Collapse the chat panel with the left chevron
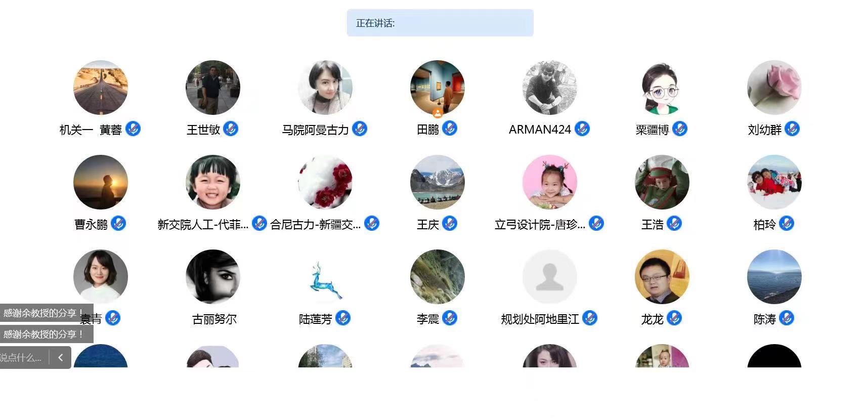The height and width of the screenshot is (418, 868). click(x=60, y=358)
